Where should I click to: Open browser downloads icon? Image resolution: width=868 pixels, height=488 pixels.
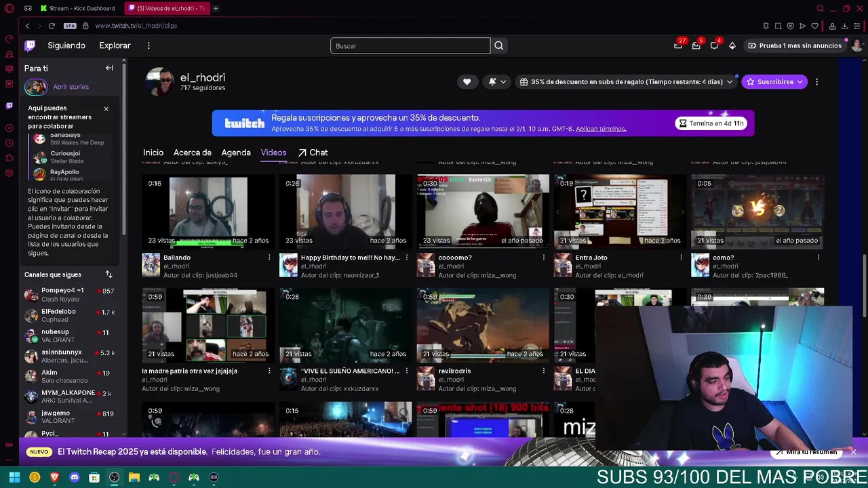tap(844, 26)
